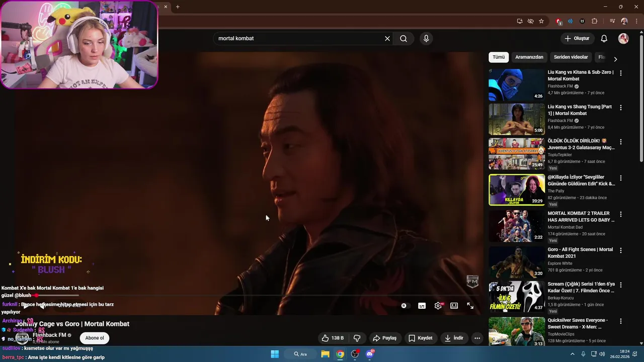Open Chrome from the taskbar
The height and width of the screenshot is (362, 644).
pyautogui.click(x=341, y=354)
